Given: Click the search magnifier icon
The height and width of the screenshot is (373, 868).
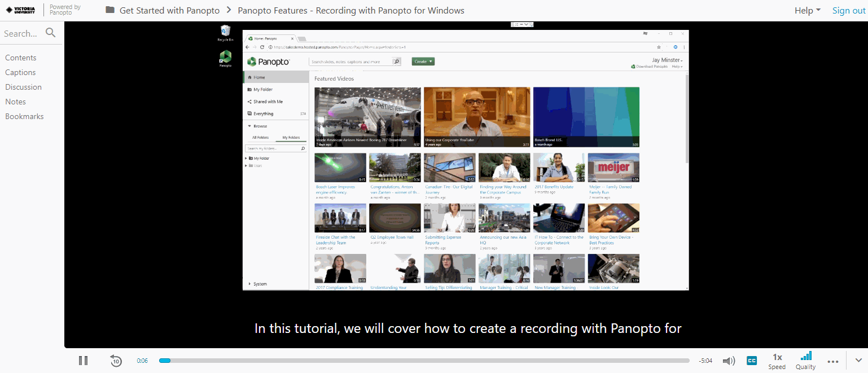Looking at the screenshot, I should point(51,33).
